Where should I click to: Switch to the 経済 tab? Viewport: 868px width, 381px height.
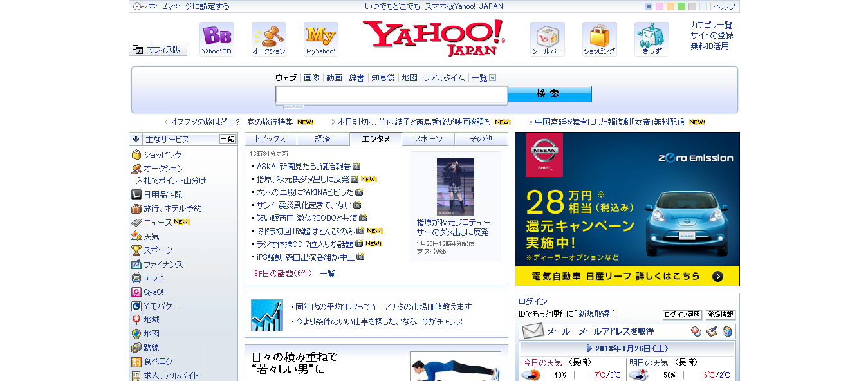pyautogui.click(x=323, y=139)
